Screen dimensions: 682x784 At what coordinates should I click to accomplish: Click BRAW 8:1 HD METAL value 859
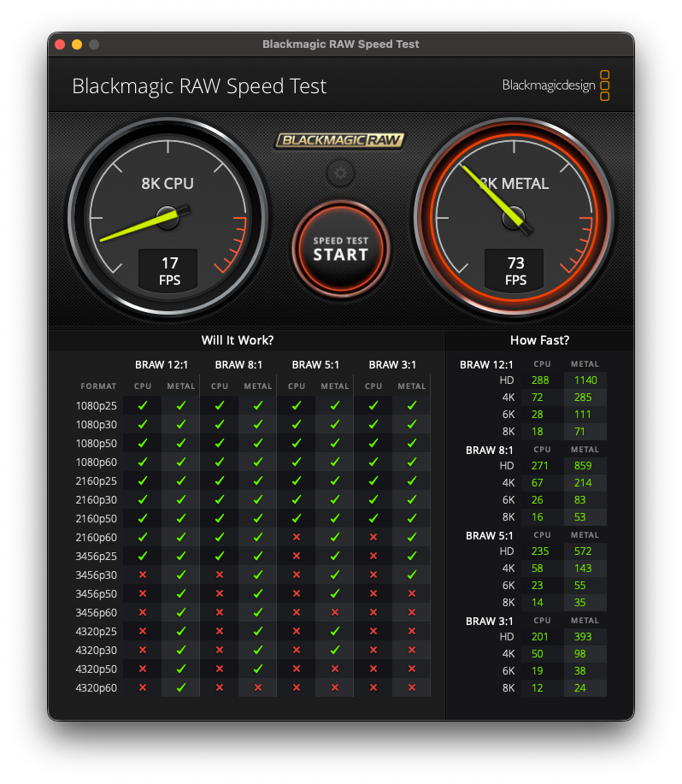point(583,466)
